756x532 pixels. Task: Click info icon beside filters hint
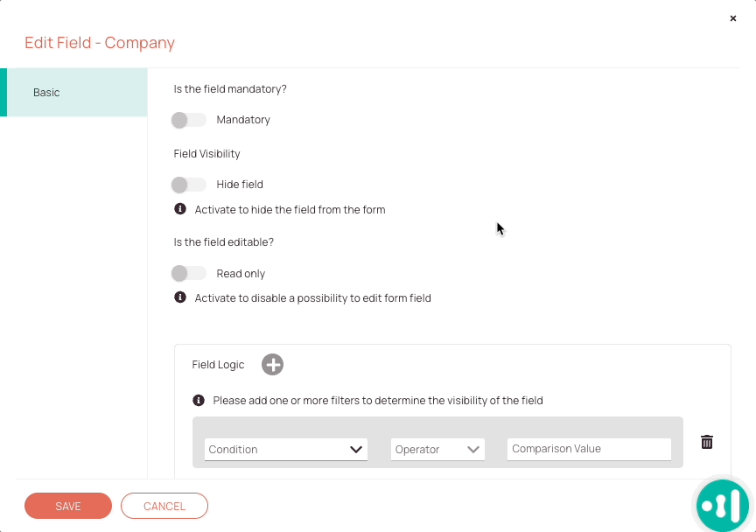coord(198,400)
